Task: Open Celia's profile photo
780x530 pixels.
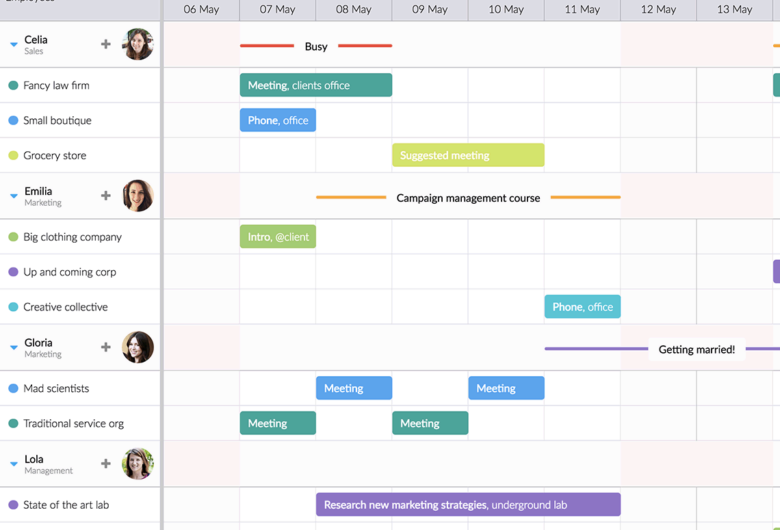Action: pos(138,44)
